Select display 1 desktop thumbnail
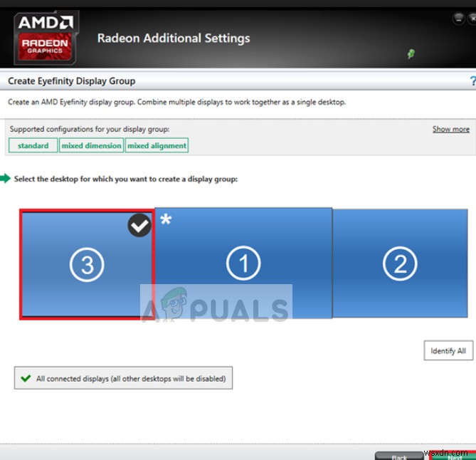The width and height of the screenshot is (476, 460). click(243, 263)
